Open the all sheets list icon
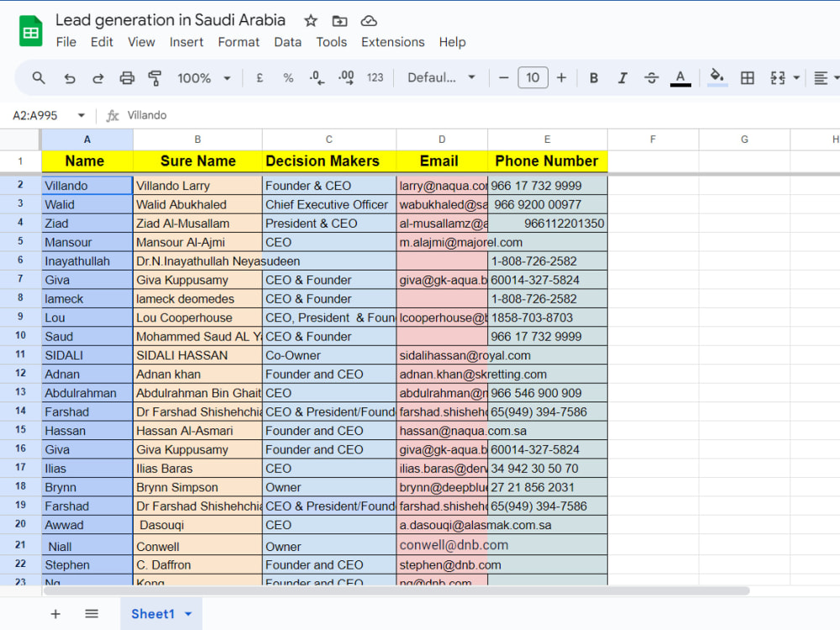 coord(92,614)
